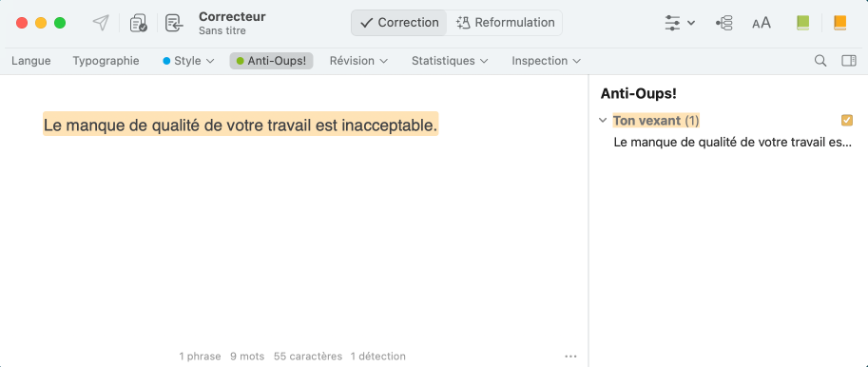
Task: Open the green dictionary book icon
Action: click(802, 23)
